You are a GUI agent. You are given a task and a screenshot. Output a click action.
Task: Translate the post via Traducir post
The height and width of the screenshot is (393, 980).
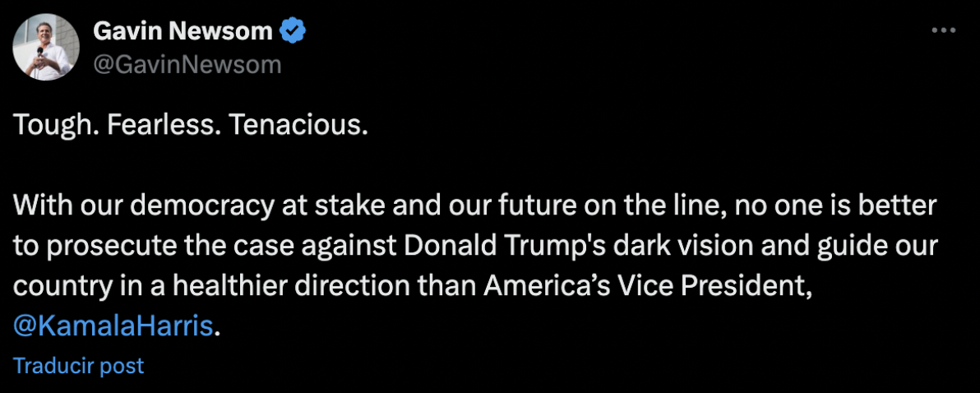[78, 365]
